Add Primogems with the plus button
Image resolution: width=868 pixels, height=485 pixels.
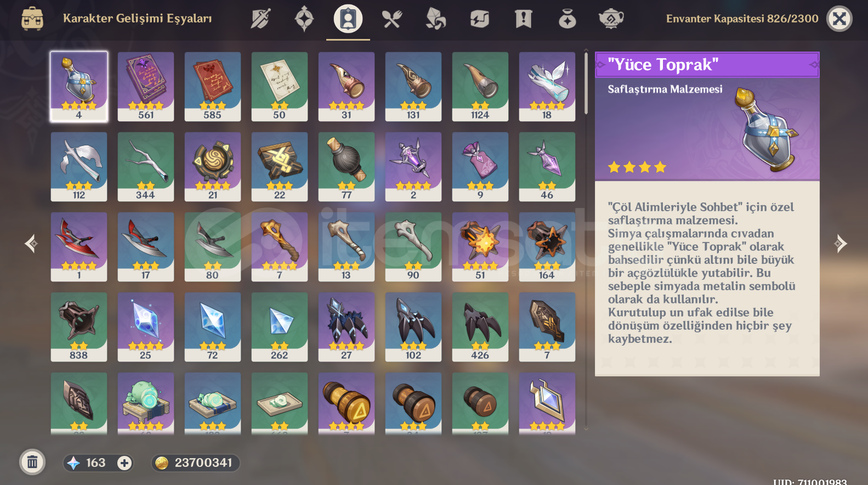pos(124,463)
